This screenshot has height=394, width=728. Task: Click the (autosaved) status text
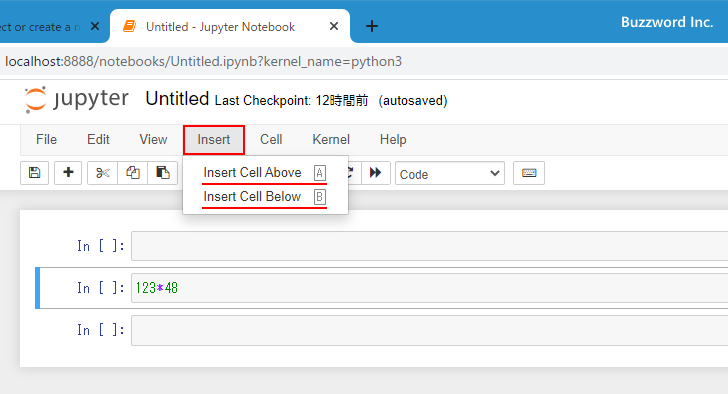coord(413,101)
